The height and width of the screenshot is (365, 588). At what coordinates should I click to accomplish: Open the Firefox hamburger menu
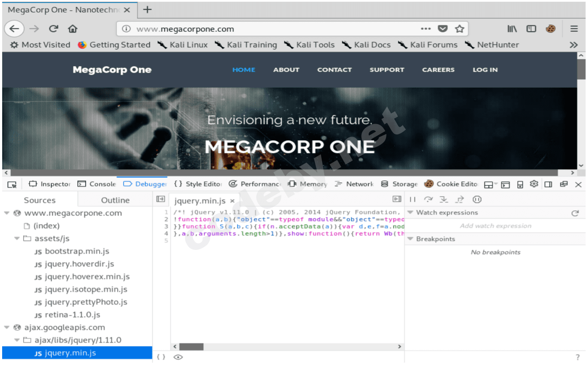tap(574, 29)
